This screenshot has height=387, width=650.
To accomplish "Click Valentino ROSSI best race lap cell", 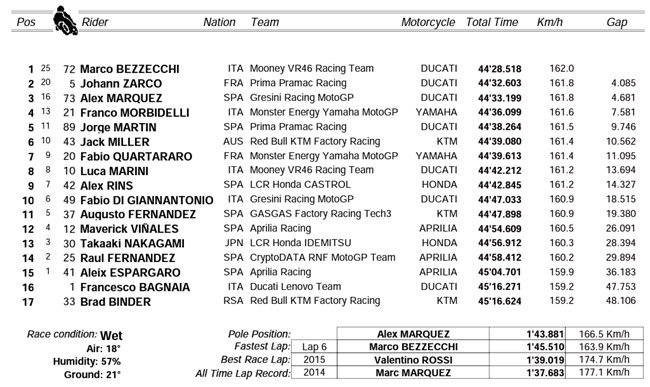I will click(413, 360).
